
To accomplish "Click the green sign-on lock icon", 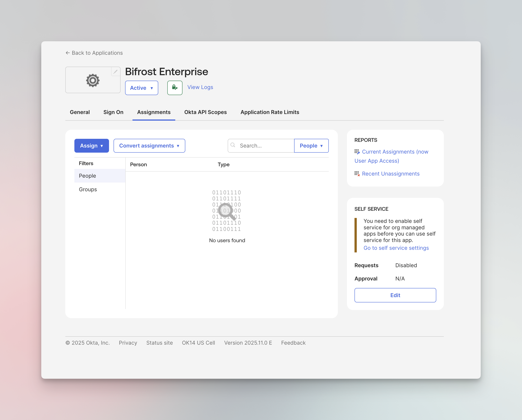I will 175,88.
